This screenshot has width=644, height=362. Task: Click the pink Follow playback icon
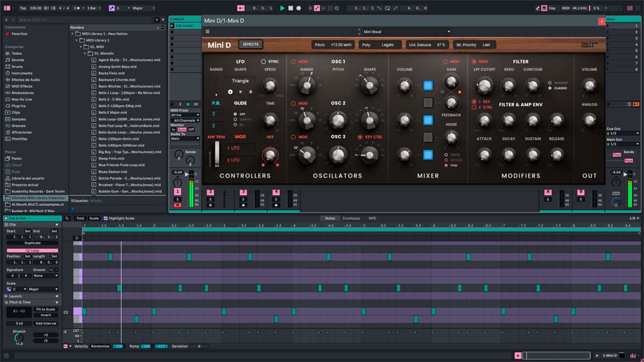point(240,8)
